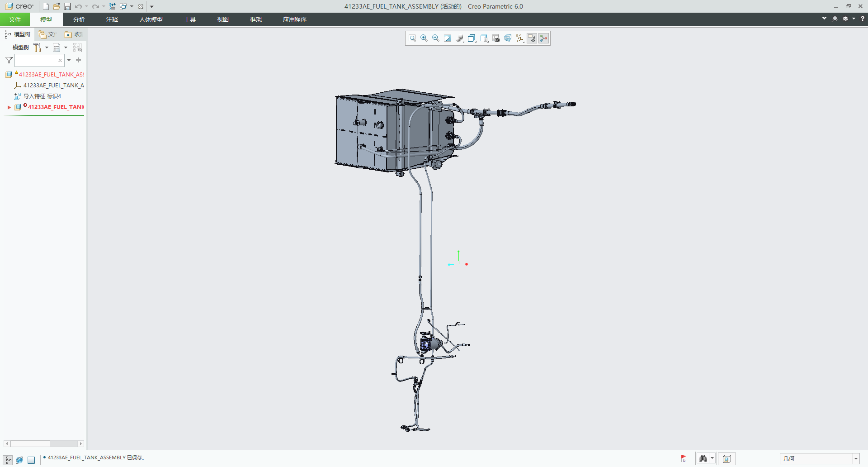The height and width of the screenshot is (467, 868).
Task: Click the Refit view icon
Action: (x=412, y=38)
